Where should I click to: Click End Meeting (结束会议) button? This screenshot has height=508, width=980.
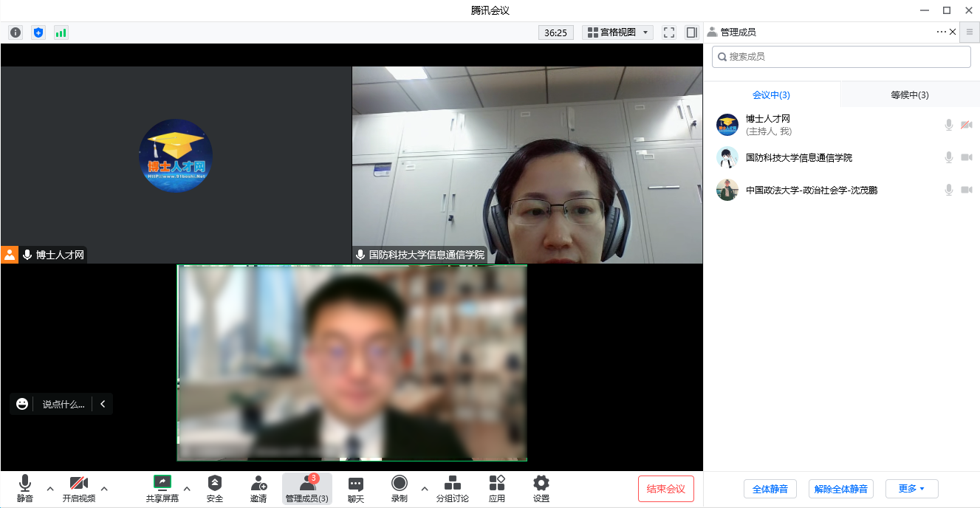pyautogui.click(x=666, y=489)
